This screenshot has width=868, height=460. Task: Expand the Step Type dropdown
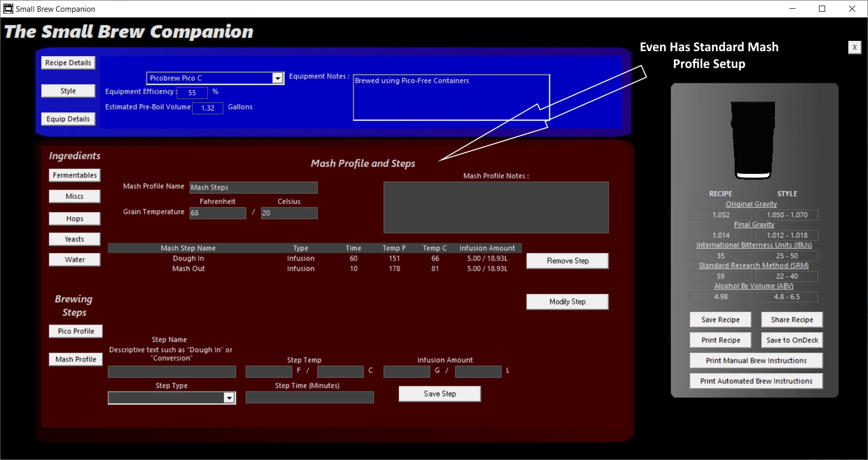tap(229, 398)
